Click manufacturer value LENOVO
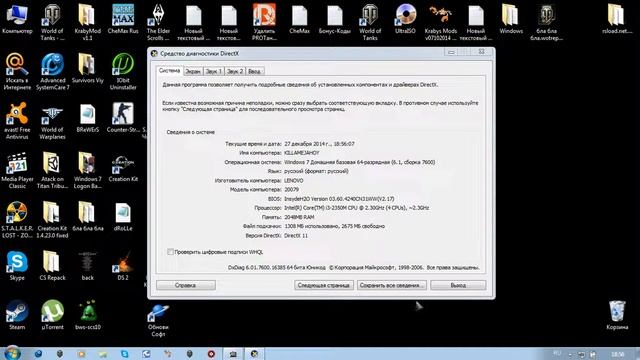 [293, 180]
